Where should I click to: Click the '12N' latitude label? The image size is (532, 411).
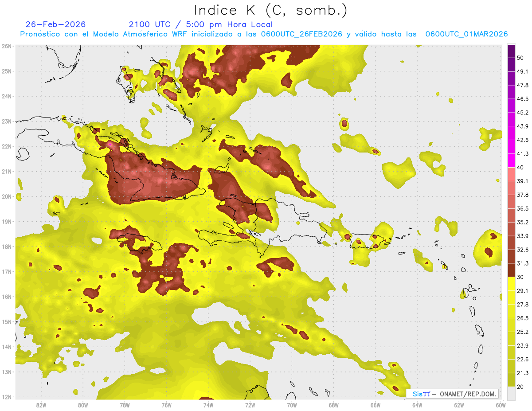coord(7,397)
